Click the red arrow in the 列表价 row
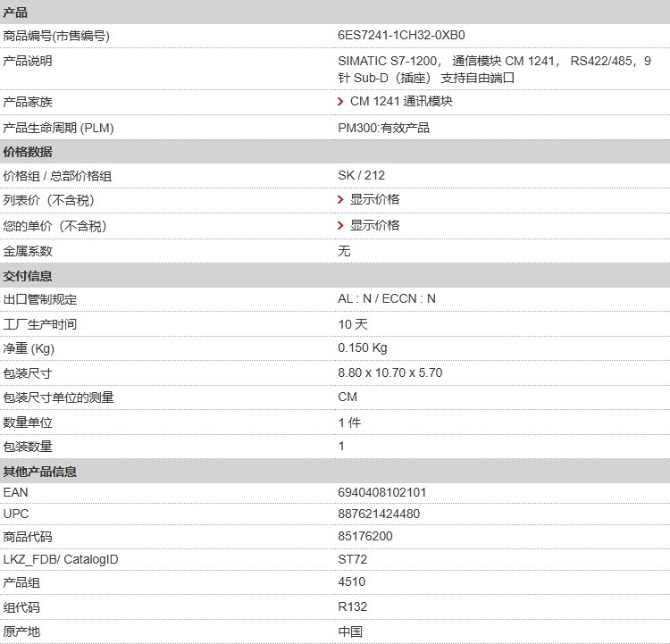Image resolution: width=670 pixels, height=644 pixels. click(340, 199)
